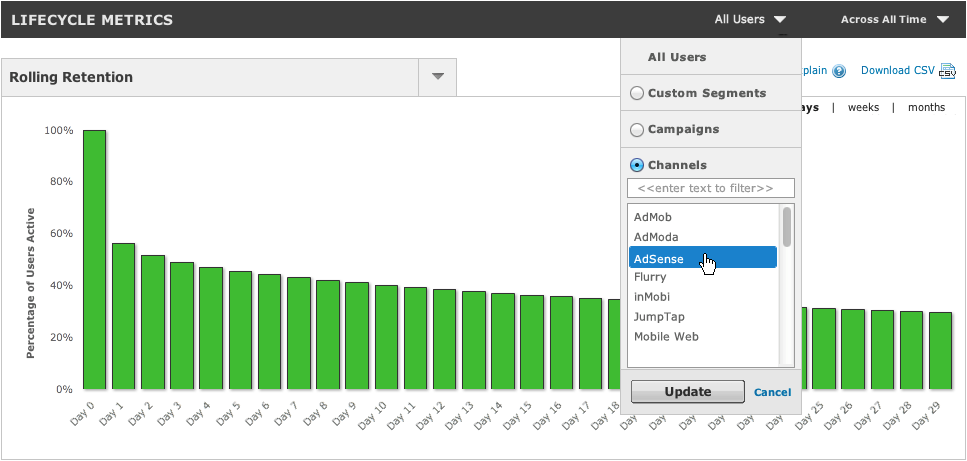Click the CSV file download icon

tap(947, 71)
